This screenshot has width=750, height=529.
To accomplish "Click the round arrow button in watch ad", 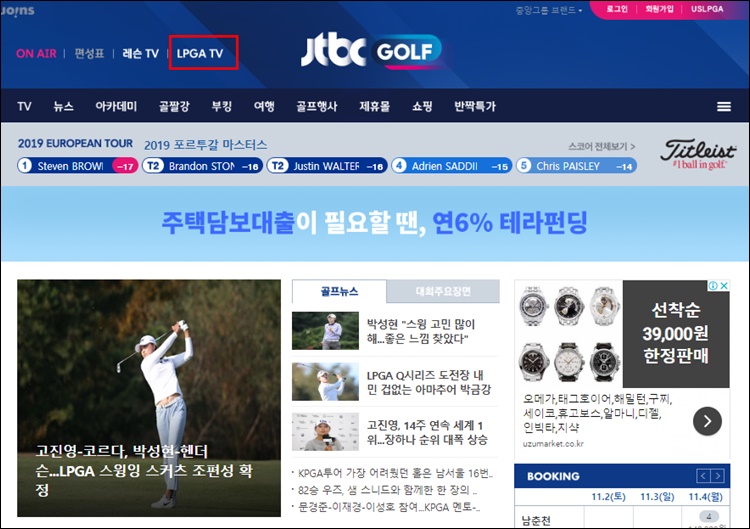I will coord(707,421).
